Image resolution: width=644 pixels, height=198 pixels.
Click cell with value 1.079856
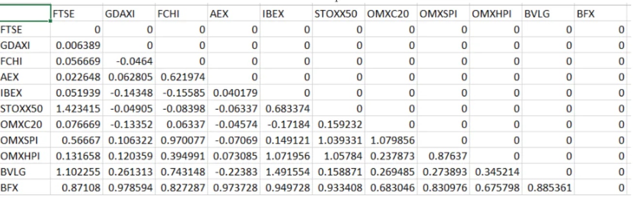pos(390,140)
